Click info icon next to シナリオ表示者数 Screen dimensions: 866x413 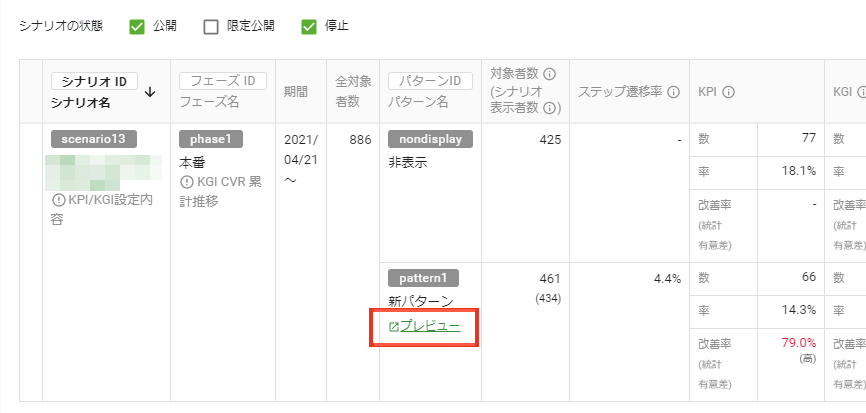pos(549,108)
